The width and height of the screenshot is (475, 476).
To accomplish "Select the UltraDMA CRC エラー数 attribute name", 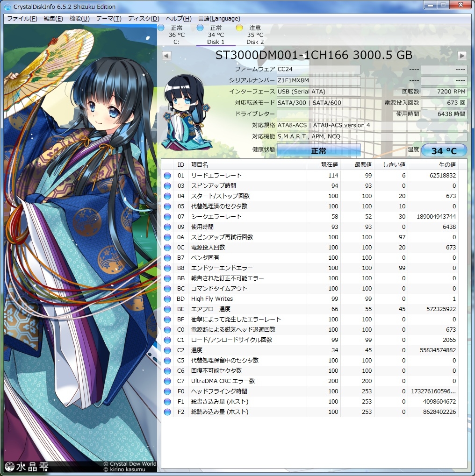I will click(x=223, y=381).
